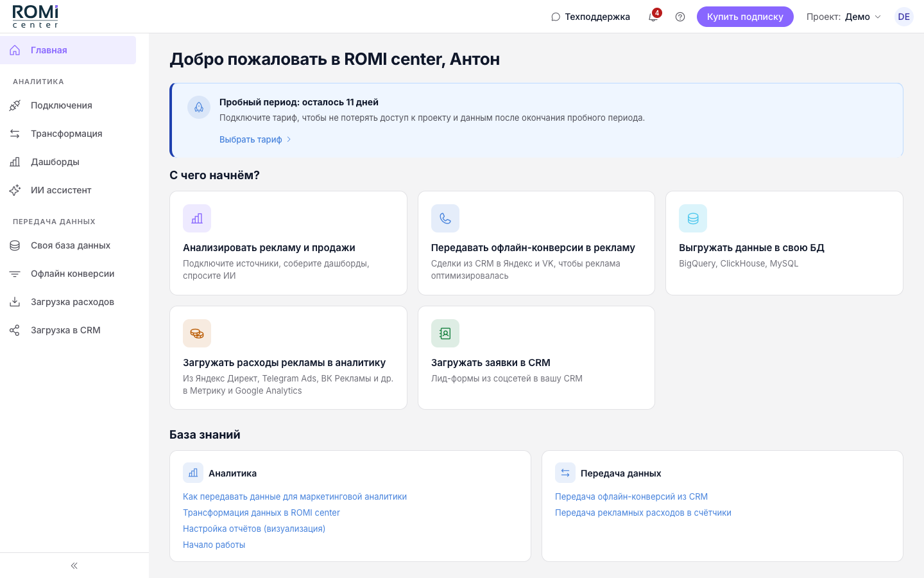This screenshot has height=578, width=924.
Task: Open Передача офлайн-конверсий из CRM article
Action: click(631, 496)
